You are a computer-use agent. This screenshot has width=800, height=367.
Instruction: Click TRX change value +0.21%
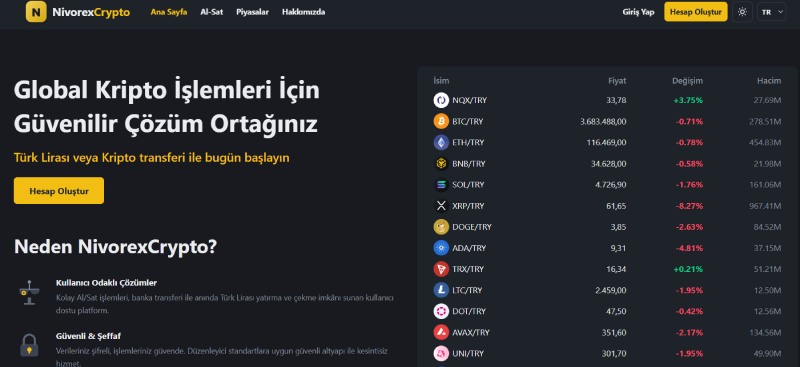pos(688,269)
